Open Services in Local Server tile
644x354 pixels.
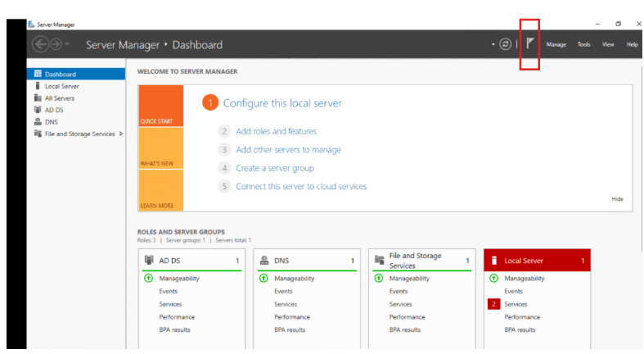tap(516, 304)
